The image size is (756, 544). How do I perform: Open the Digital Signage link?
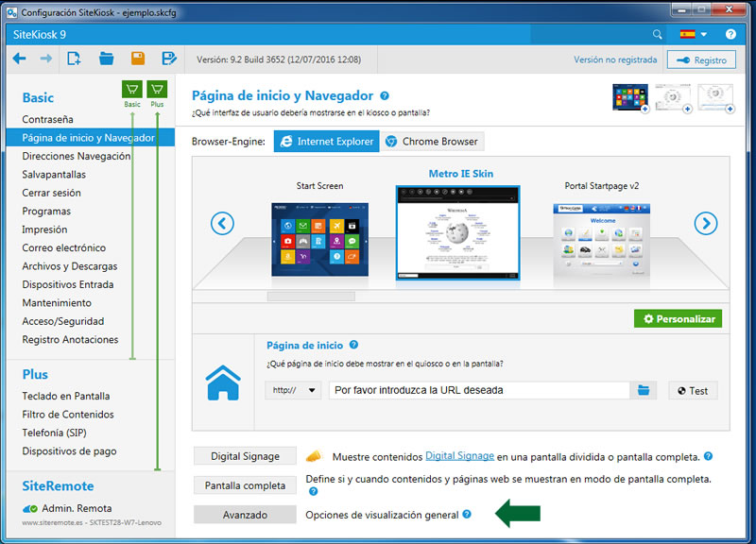pyautogui.click(x=460, y=455)
